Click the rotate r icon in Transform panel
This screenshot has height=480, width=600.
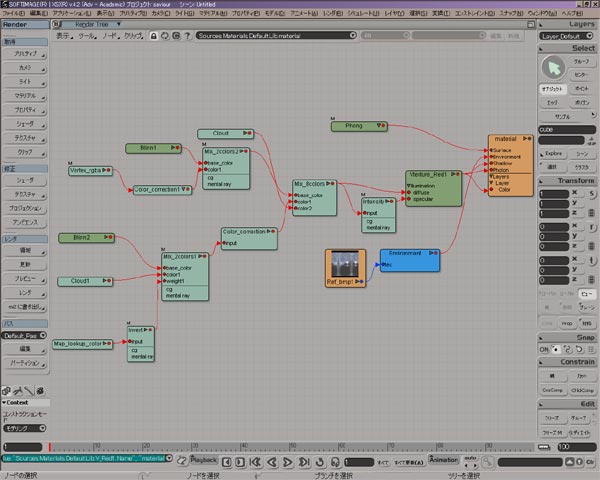click(x=592, y=227)
